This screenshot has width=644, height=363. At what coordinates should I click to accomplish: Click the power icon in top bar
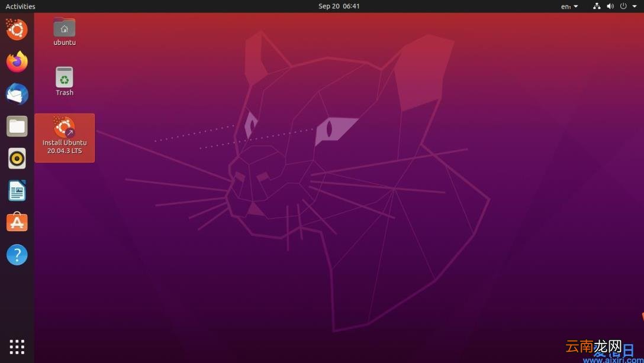[623, 6]
